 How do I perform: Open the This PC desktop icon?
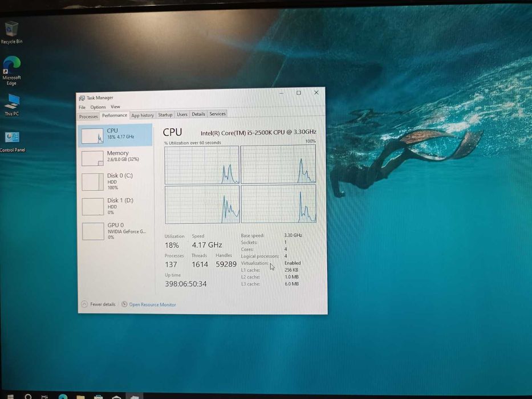(x=12, y=105)
